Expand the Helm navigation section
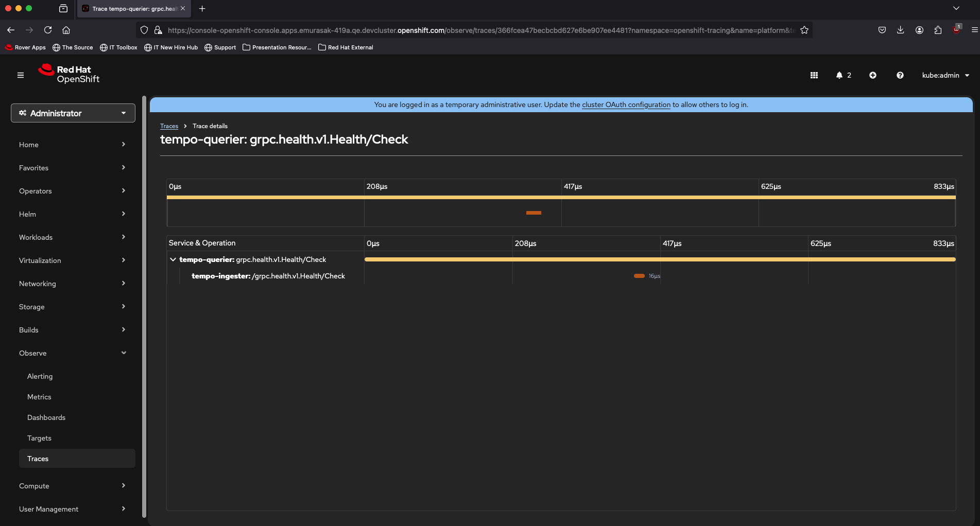The height and width of the screenshot is (526, 980). pyautogui.click(x=73, y=214)
